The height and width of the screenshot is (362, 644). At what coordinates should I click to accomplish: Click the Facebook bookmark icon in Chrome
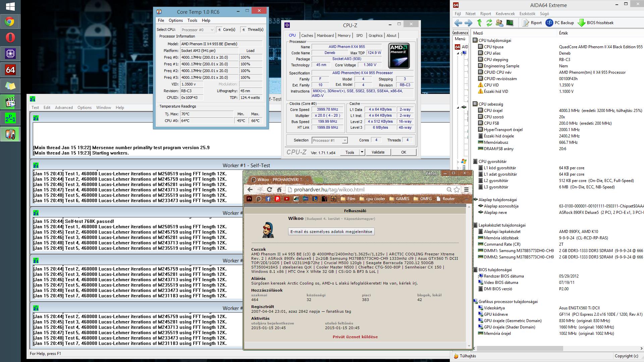click(268, 199)
